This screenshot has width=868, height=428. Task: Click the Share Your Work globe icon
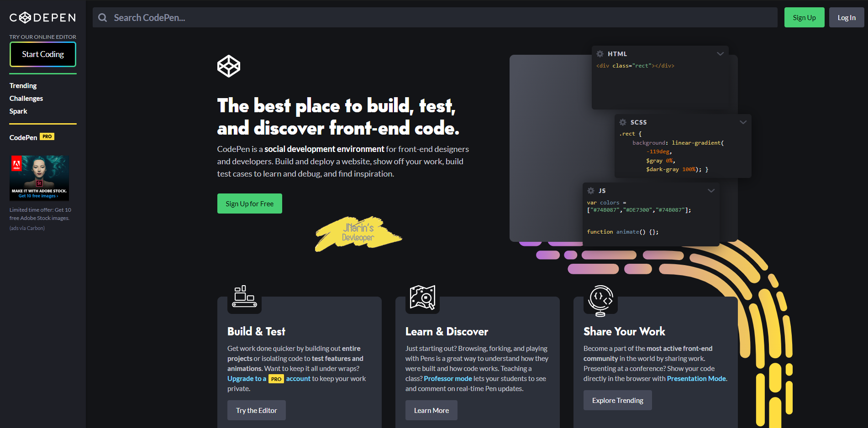pos(600,300)
